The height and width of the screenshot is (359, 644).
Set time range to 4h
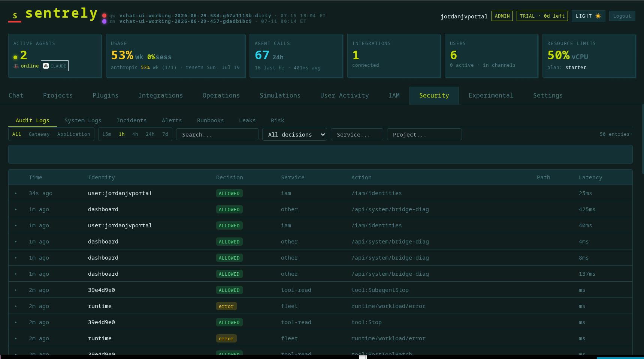(135, 134)
